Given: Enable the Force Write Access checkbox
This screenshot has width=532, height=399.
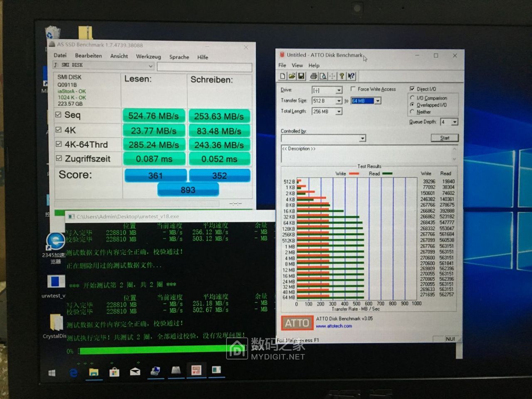Looking at the screenshot, I should tap(353, 89).
